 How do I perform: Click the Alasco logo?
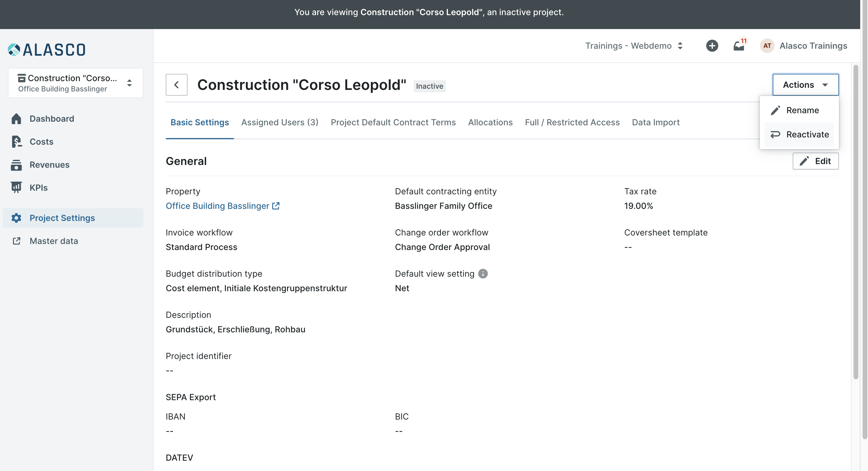coord(47,50)
